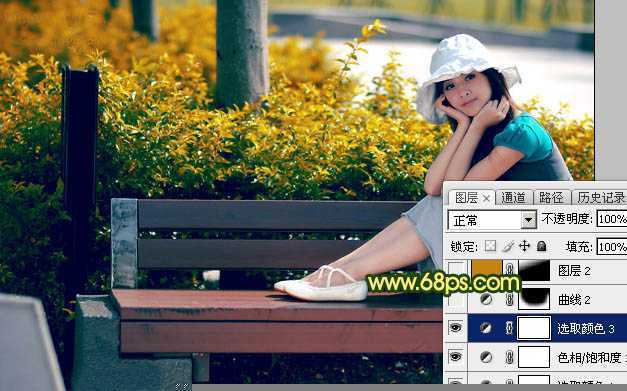Select the 选取颜色 3 layer name
This screenshot has height=391, width=627.
click(586, 329)
